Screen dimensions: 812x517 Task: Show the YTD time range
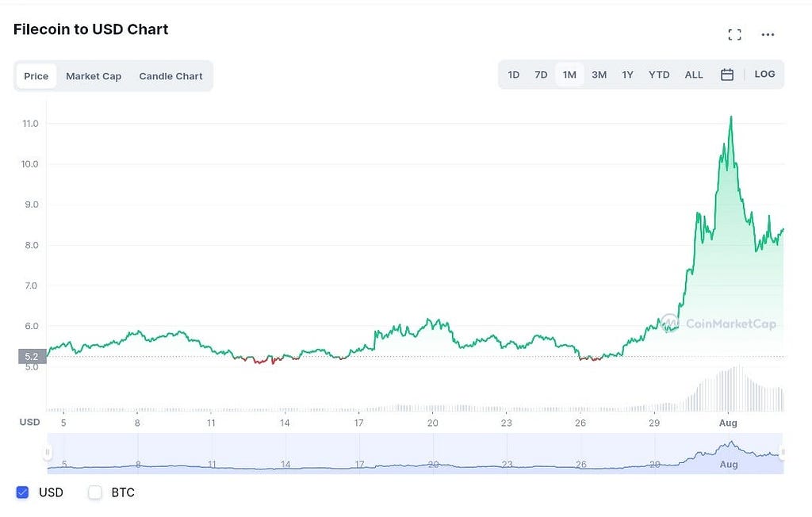[659, 75]
